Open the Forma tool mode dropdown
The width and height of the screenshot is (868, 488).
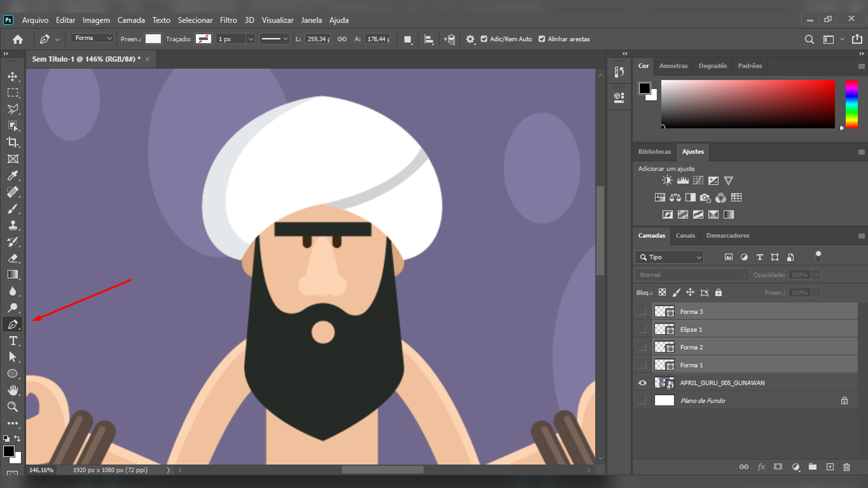(x=92, y=38)
